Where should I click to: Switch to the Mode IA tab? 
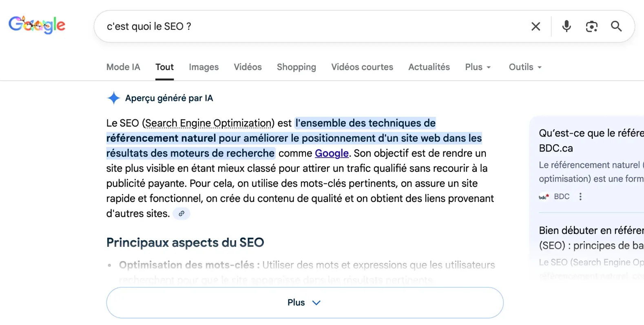tap(123, 67)
